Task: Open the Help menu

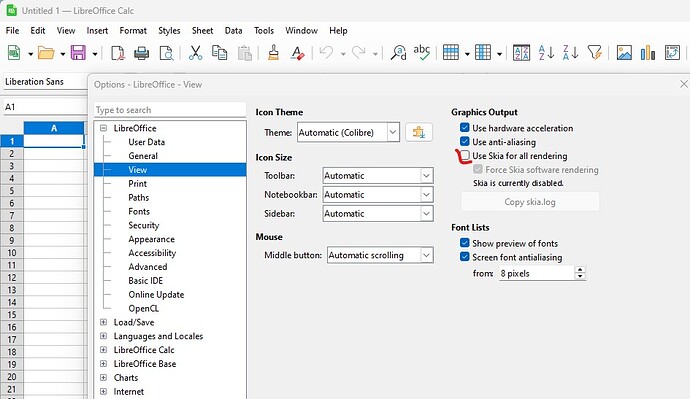Action: click(338, 30)
